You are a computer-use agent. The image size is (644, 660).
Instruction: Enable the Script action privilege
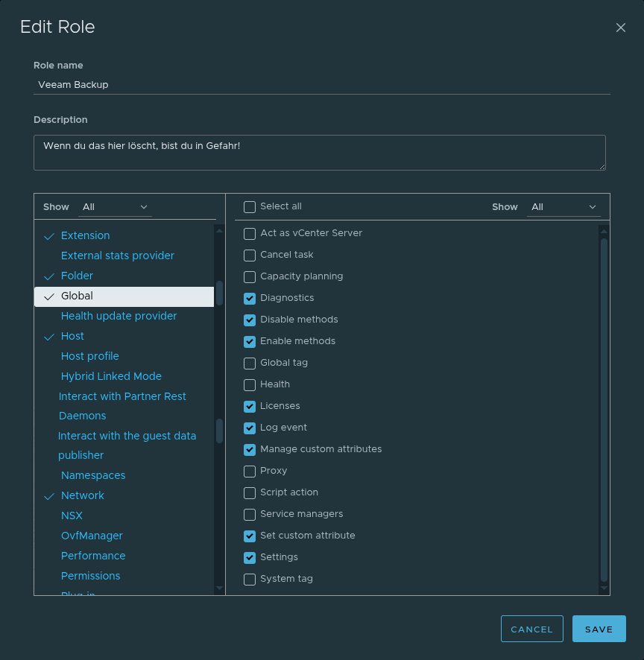click(250, 493)
